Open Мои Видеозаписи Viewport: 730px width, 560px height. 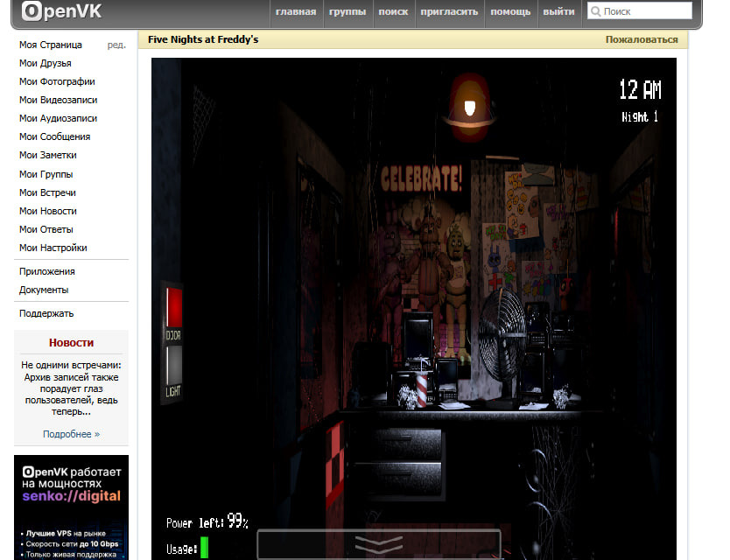click(x=58, y=100)
